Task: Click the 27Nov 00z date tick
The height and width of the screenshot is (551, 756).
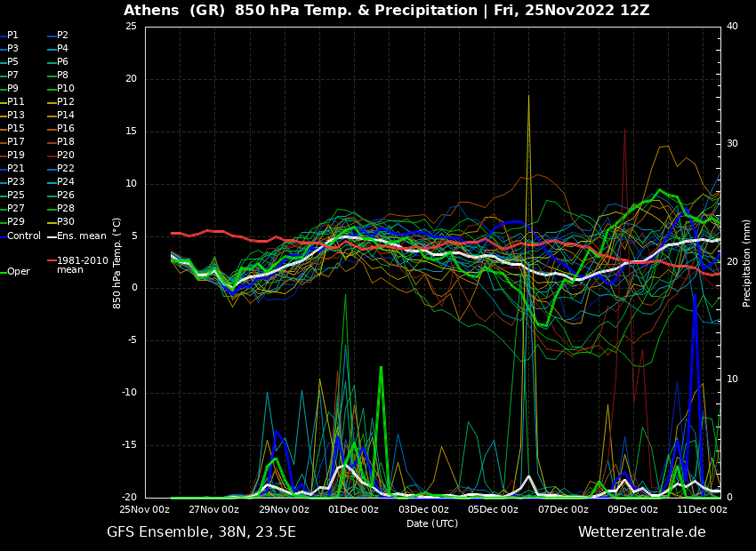Action: pos(215,509)
